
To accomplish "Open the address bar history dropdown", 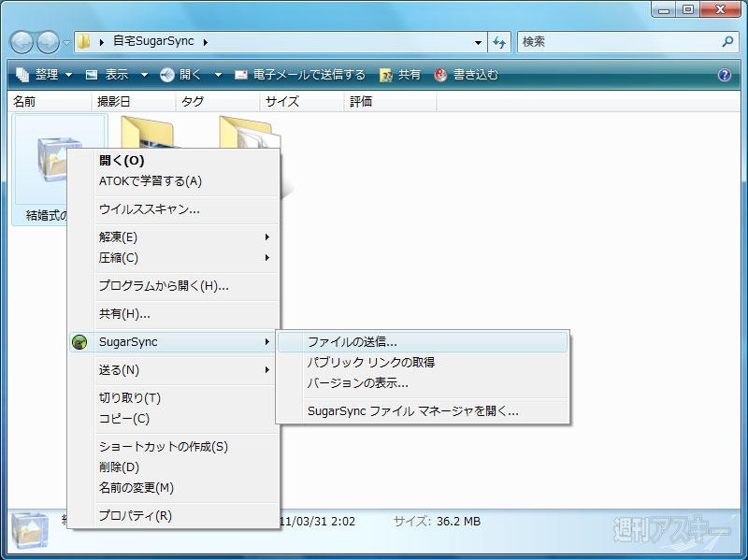I will pyautogui.click(x=478, y=42).
